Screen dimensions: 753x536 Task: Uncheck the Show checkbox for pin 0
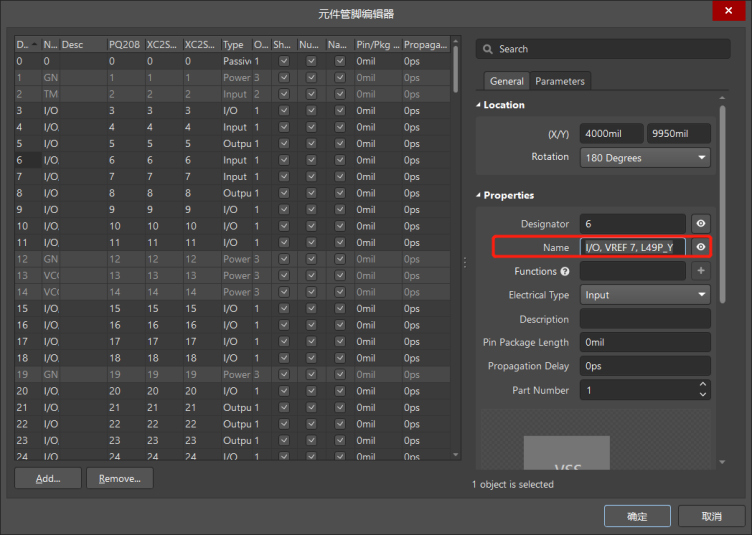285,61
